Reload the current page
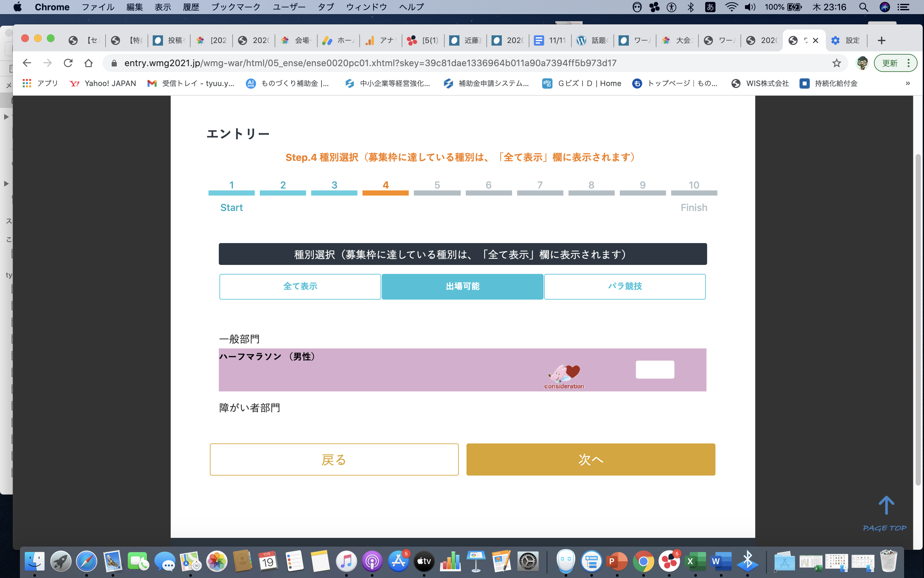The height and width of the screenshot is (578, 924). [x=68, y=63]
